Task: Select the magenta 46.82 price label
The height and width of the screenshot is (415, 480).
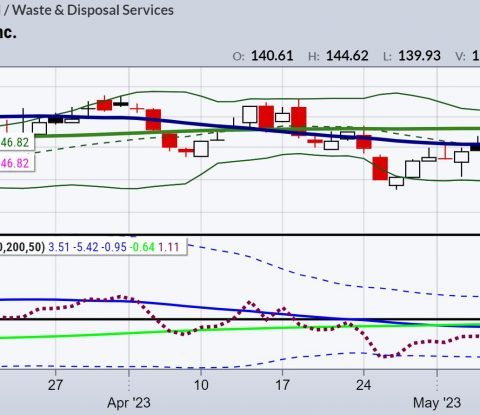Action: (15, 163)
